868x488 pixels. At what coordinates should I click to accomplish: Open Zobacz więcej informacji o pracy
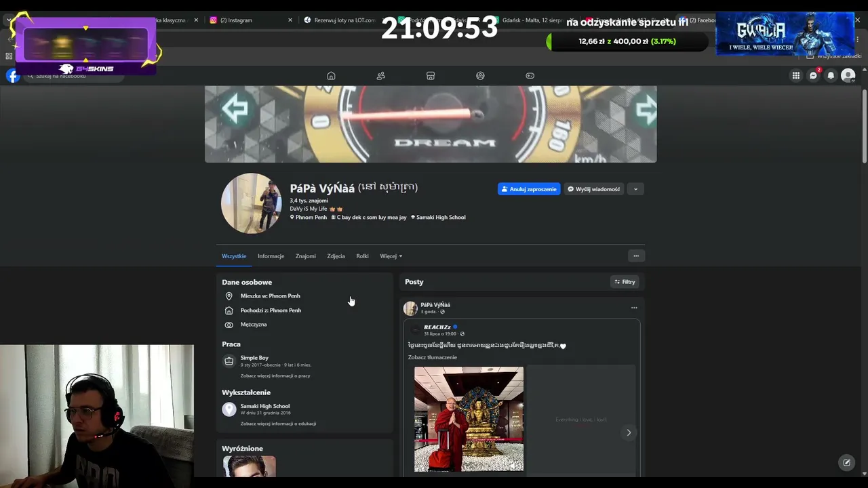[275, 375]
